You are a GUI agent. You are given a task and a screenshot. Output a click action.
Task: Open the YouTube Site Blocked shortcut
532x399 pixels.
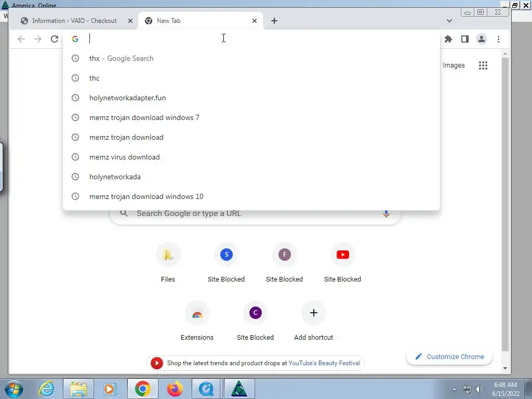[x=343, y=255]
